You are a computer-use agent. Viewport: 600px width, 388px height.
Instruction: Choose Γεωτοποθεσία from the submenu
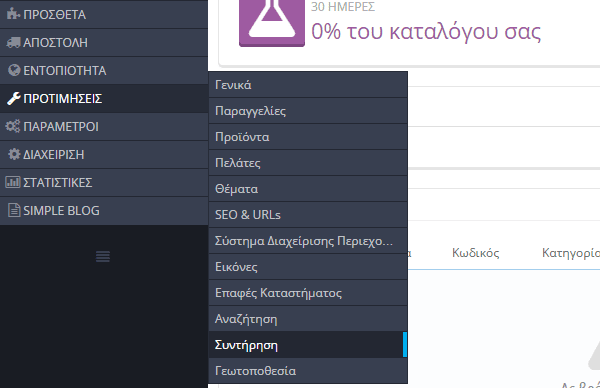308,371
